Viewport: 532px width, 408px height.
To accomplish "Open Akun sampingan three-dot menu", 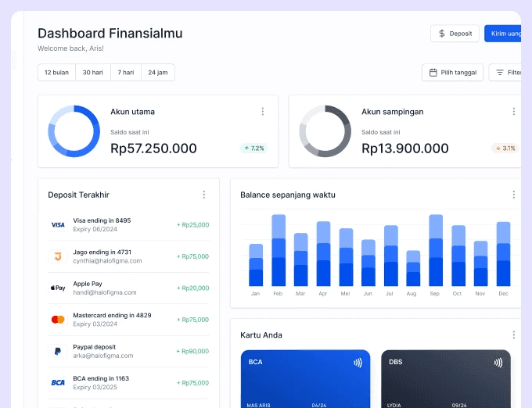I will 514,112.
